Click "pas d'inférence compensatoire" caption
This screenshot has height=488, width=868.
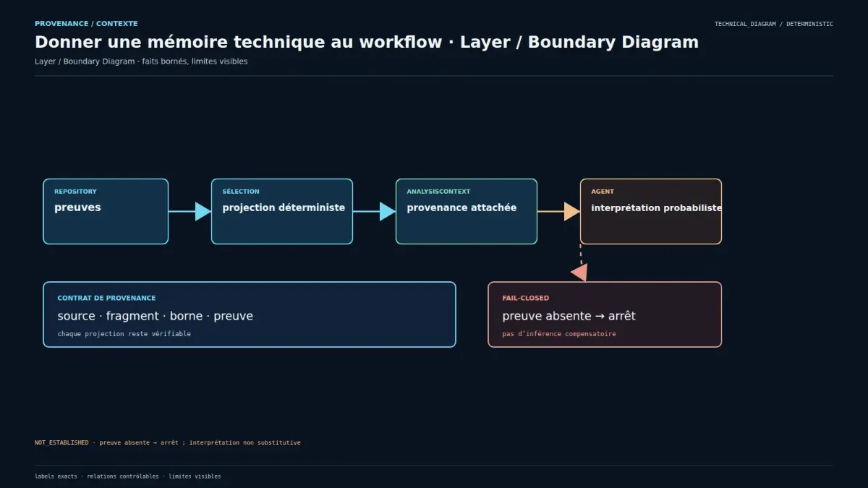click(559, 334)
